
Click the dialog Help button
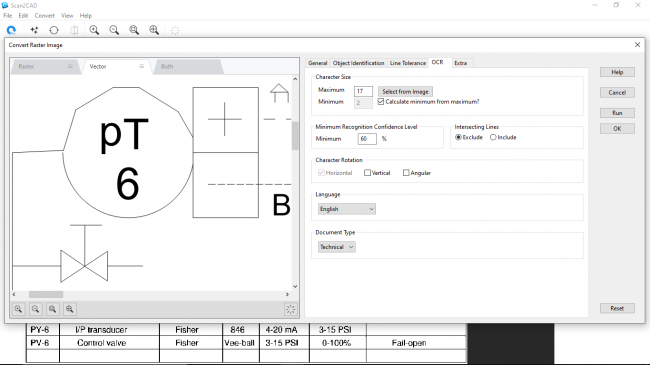click(x=617, y=72)
